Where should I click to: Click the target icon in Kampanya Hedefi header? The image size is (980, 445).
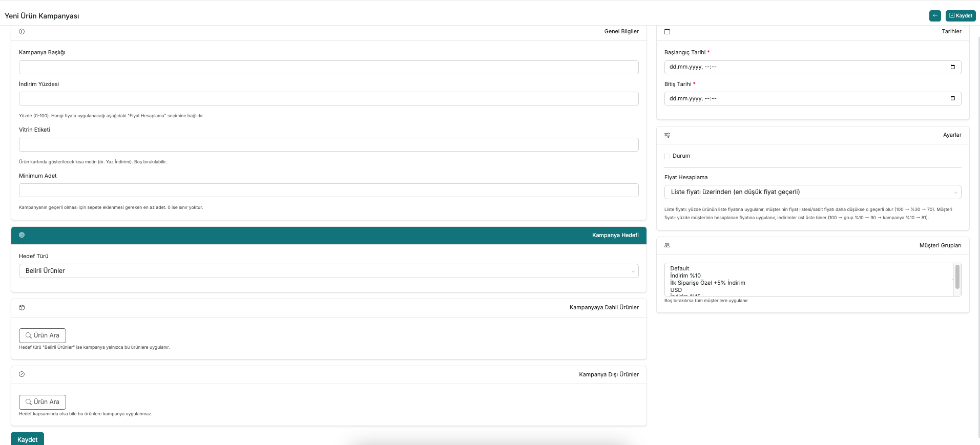pos(22,235)
